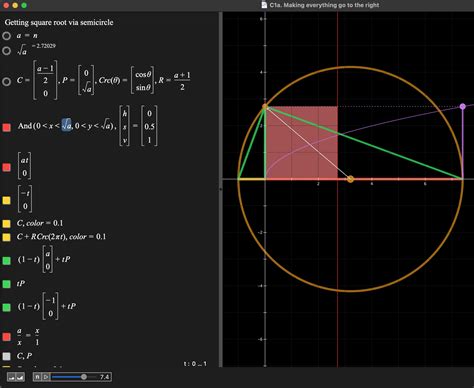Toggle green swatch for (1−t)[a,0] + tP

coord(7,261)
